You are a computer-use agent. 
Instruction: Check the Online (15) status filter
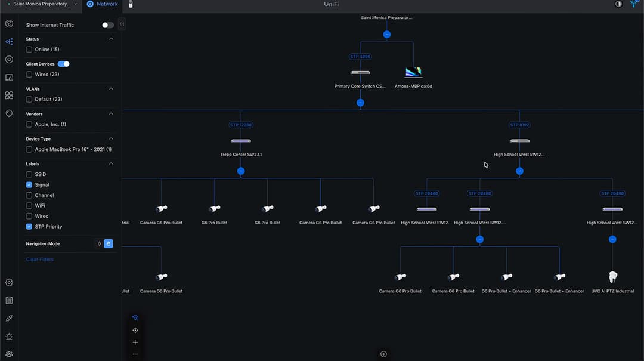[x=29, y=50]
